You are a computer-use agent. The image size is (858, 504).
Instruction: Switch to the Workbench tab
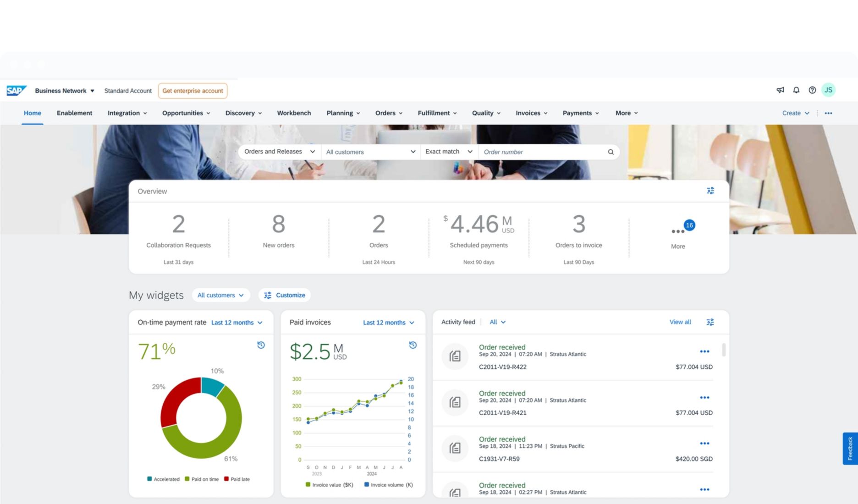294,113
